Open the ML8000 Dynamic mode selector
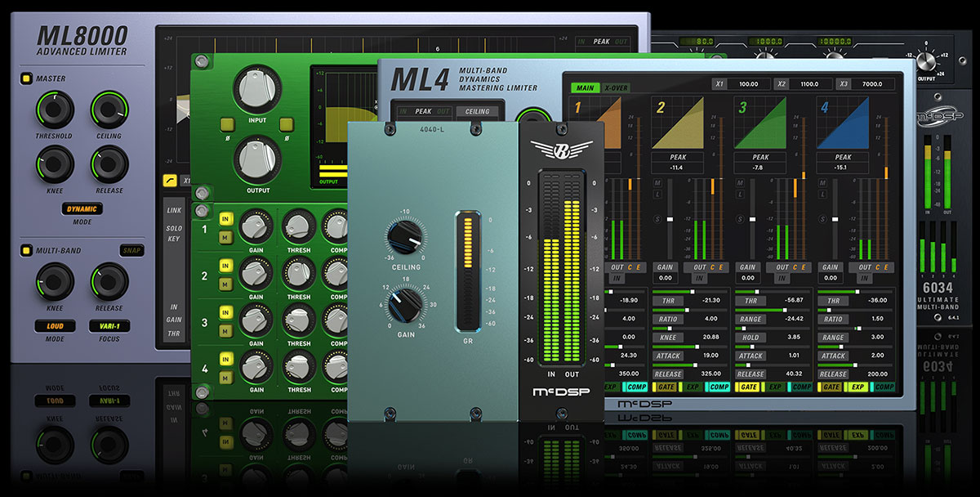 (x=81, y=209)
